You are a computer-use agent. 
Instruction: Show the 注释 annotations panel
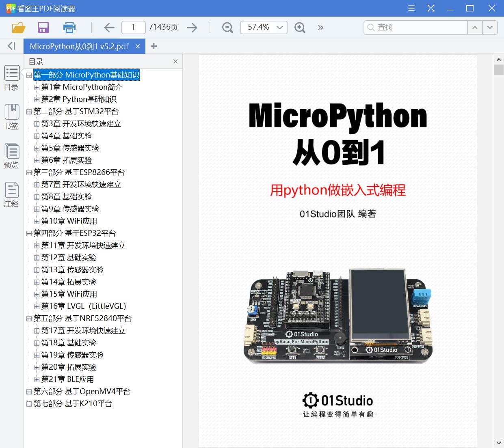pyautogui.click(x=11, y=194)
